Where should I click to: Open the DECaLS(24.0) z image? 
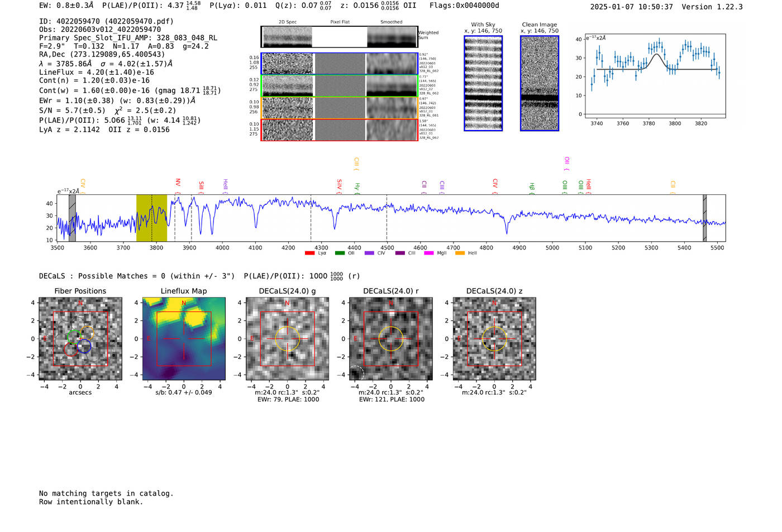(494, 339)
